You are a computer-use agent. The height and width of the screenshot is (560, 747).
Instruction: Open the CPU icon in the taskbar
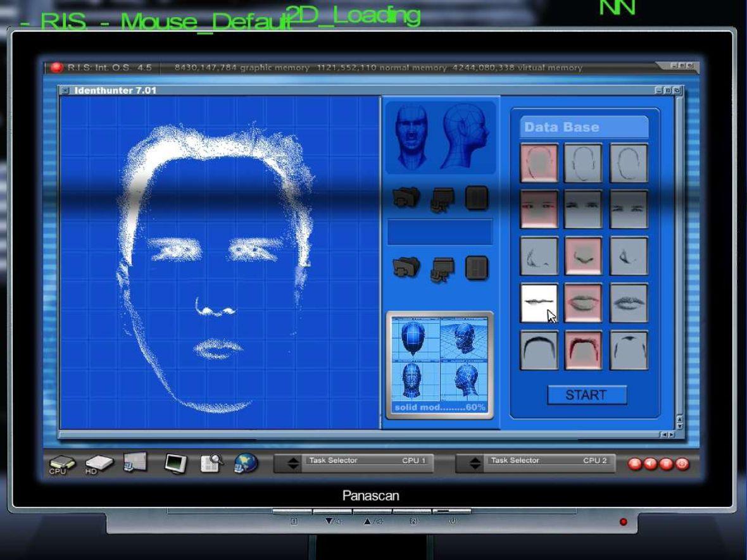[x=61, y=465]
